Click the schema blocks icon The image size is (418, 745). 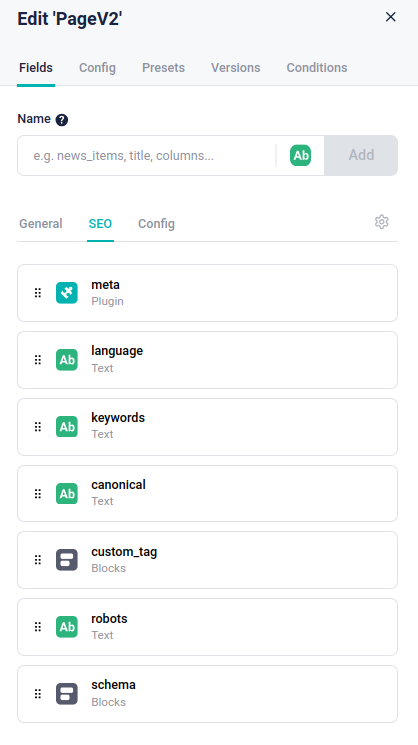coord(66,694)
